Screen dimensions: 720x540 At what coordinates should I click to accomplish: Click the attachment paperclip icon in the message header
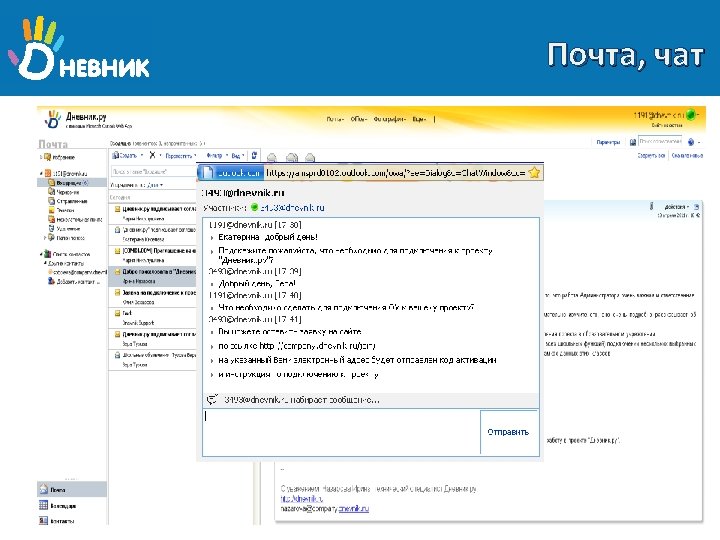pyautogui.click(x=651, y=207)
